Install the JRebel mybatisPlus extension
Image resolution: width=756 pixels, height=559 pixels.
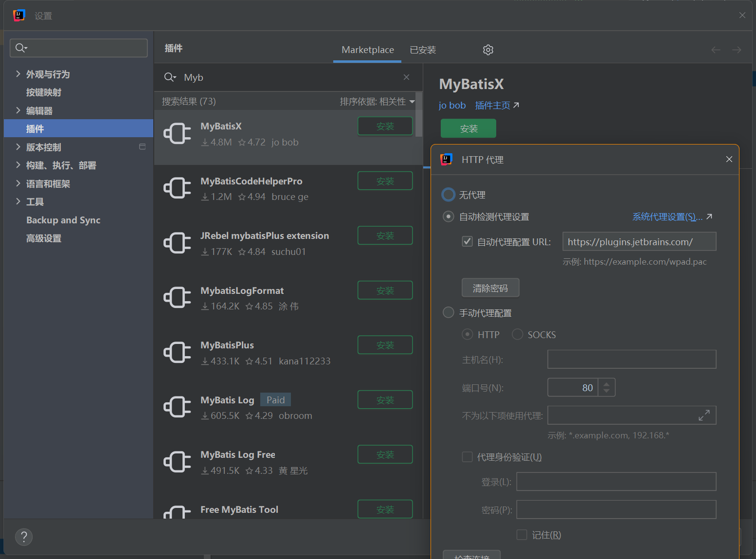(x=385, y=235)
